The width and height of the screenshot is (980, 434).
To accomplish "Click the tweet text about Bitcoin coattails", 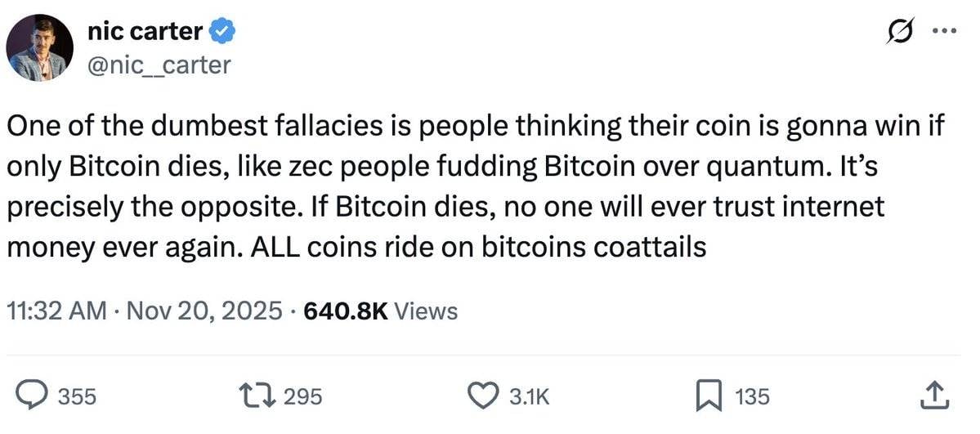I will tap(445, 186).
